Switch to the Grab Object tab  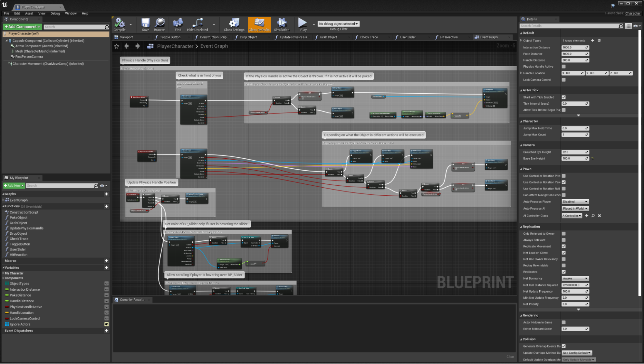tap(328, 37)
